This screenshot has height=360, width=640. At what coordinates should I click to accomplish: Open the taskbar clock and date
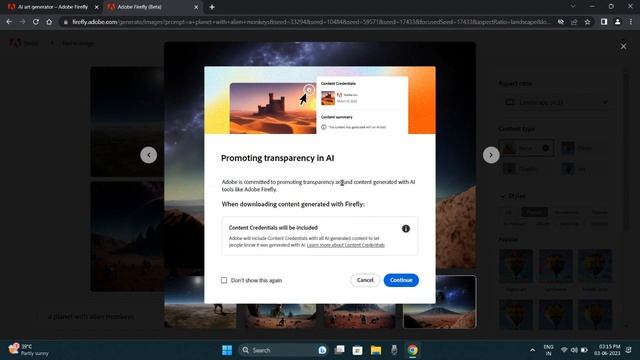coord(607,350)
